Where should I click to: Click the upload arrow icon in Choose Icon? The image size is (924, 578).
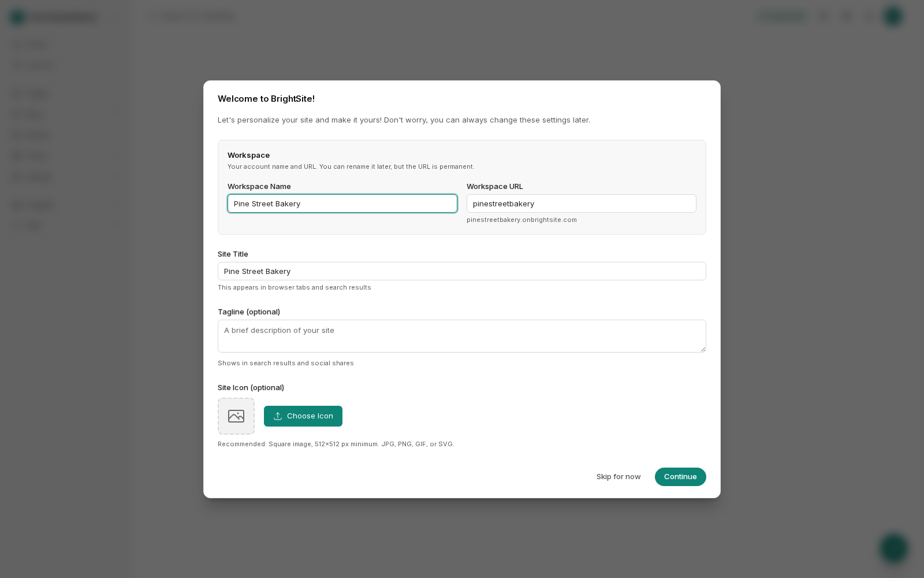coord(278,416)
